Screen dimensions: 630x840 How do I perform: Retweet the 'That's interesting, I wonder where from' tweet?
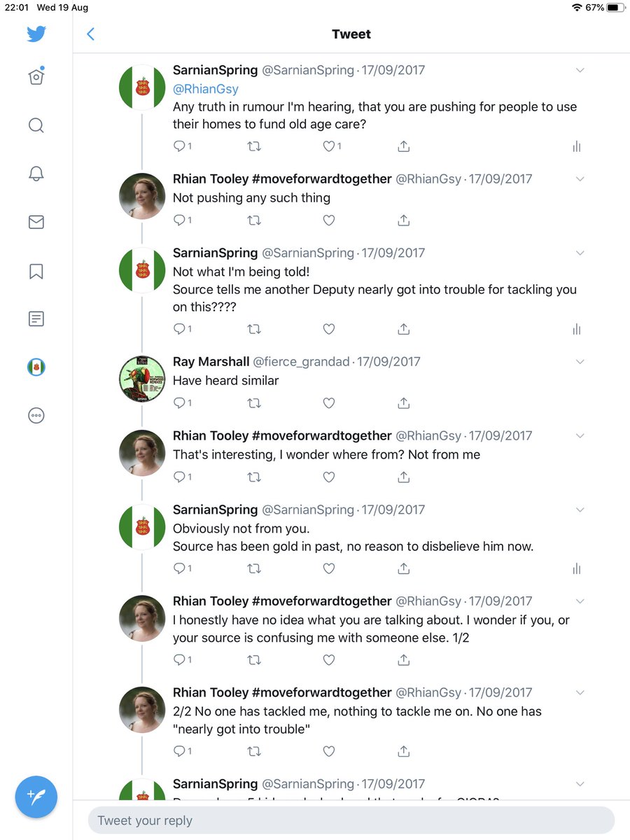point(255,477)
